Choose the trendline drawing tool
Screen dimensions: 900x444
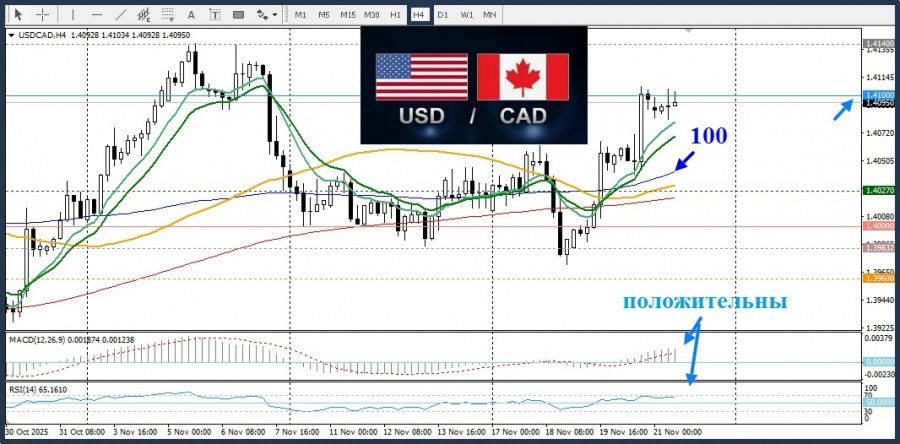(121, 14)
